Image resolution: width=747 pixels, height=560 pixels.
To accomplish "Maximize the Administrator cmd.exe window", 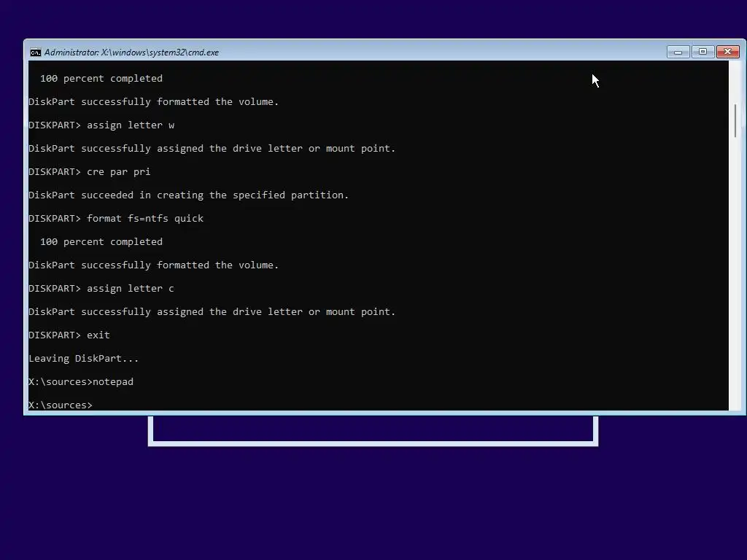I will [x=703, y=52].
